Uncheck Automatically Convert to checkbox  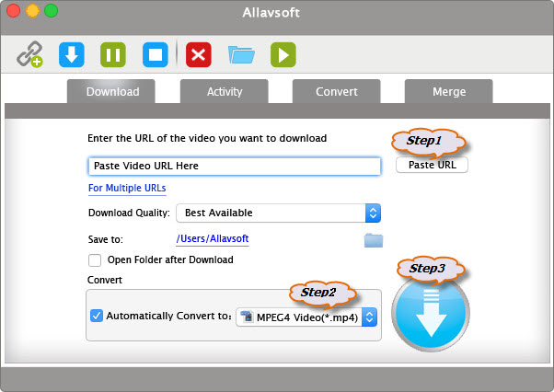click(97, 316)
